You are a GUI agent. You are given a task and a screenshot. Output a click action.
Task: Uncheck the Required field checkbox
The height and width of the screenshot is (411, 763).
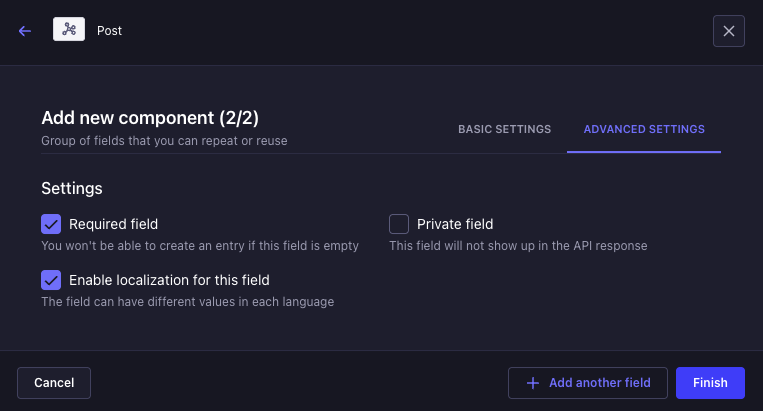[51, 224]
